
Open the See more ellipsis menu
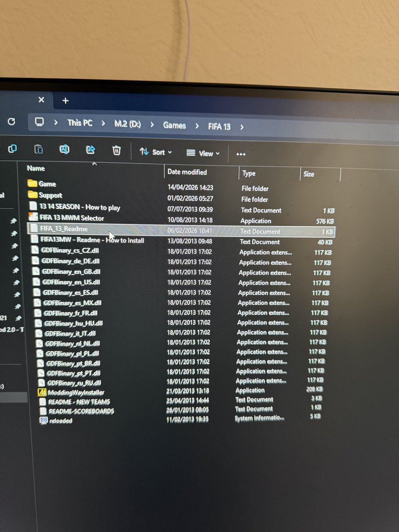pos(241,154)
